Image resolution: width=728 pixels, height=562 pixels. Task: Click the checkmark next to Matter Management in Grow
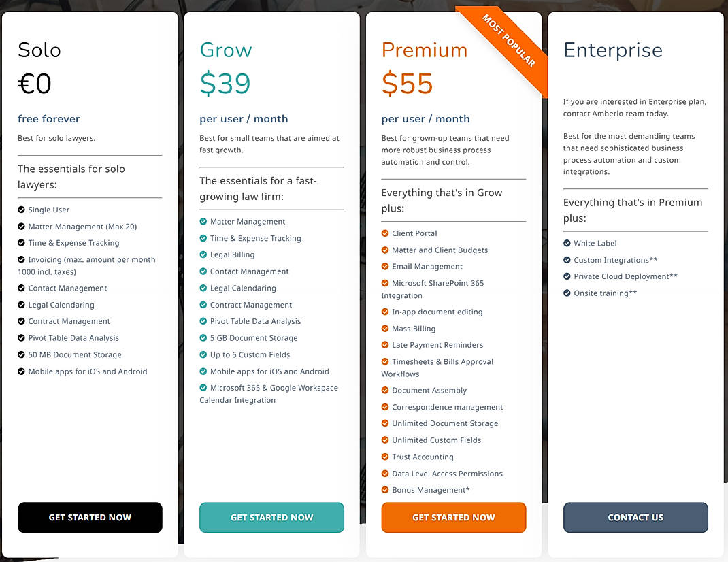click(x=203, y=221)
